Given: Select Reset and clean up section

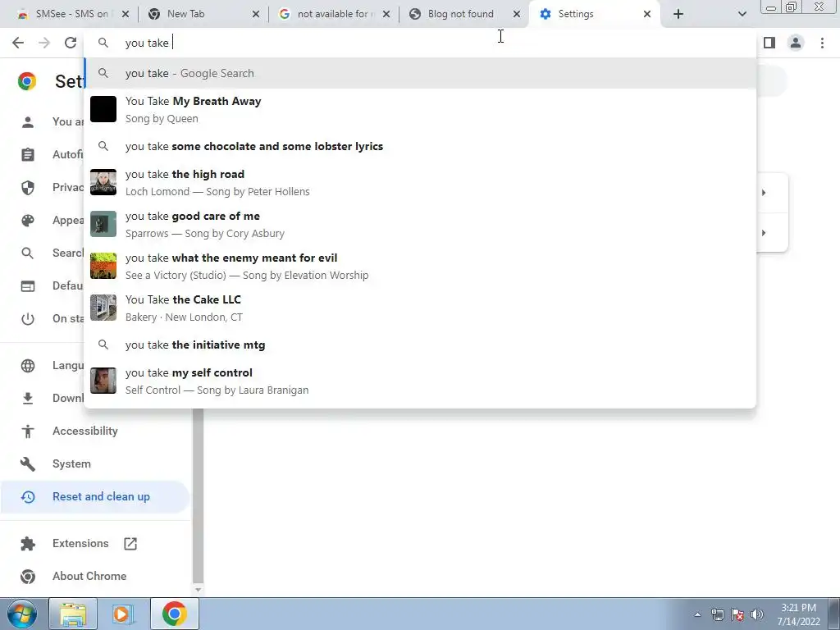Looking at the screenshot, I should coord(94,496).
